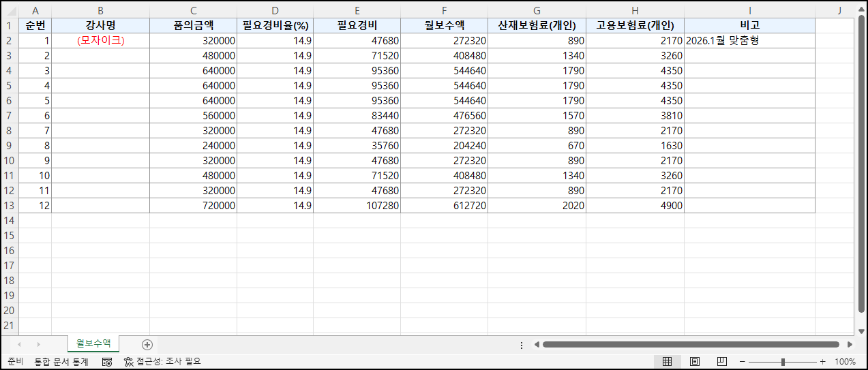868x370 pixels.
Task: Click cell containing 240000
Action: point(193,145)
